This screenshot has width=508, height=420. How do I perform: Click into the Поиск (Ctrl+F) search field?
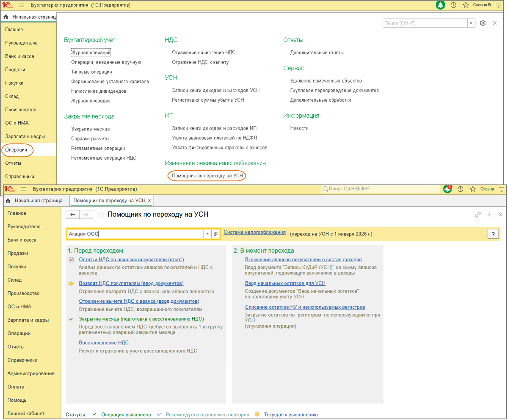click(x=425, y=23)
